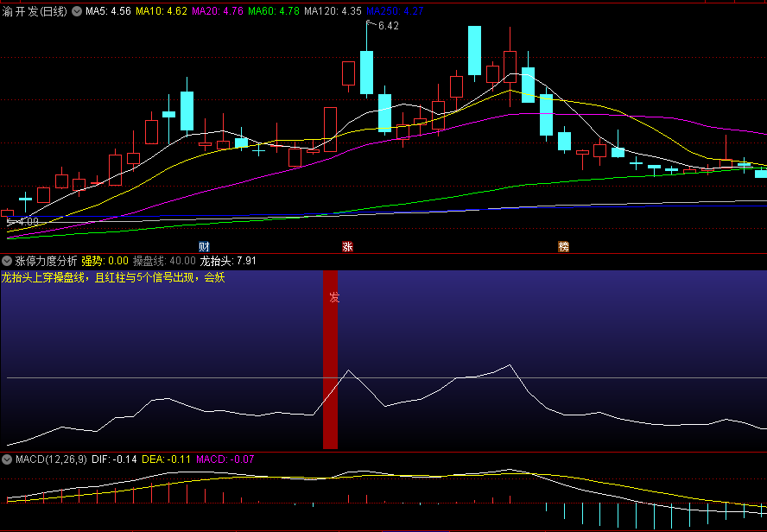Viewport: 767px width, 532px height.
Task: Select the MA20: 4.76 label
Action: pyautogui.click(x=218, y=11)
